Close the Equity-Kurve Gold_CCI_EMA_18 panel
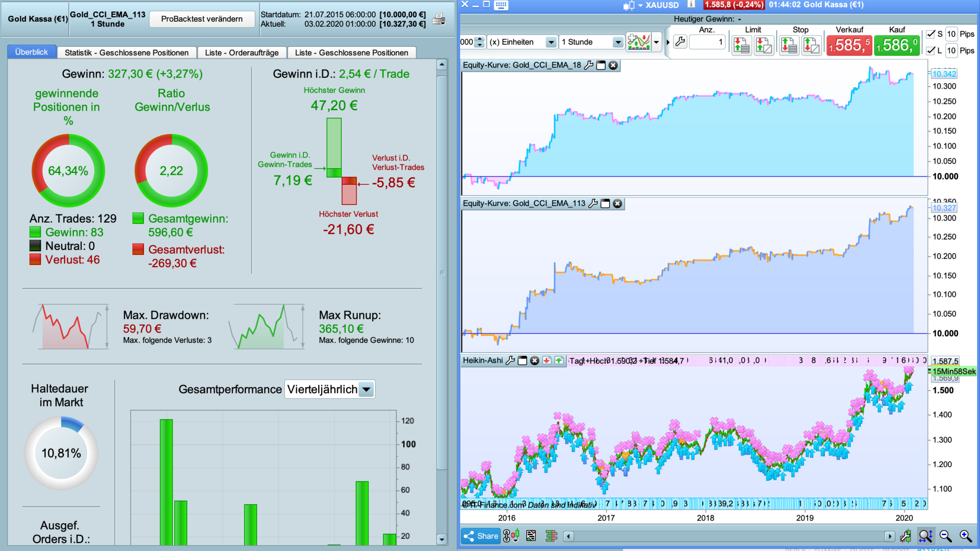 [x=613, y=65]
